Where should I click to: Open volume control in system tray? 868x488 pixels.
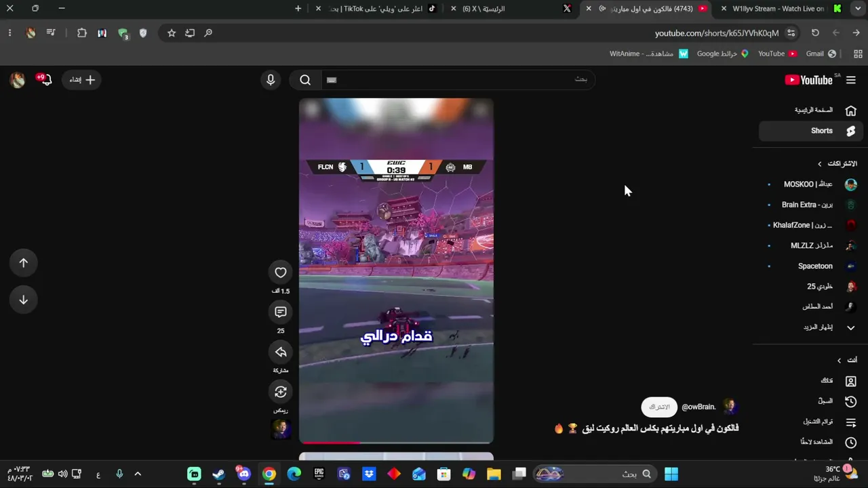pos(62,474)
